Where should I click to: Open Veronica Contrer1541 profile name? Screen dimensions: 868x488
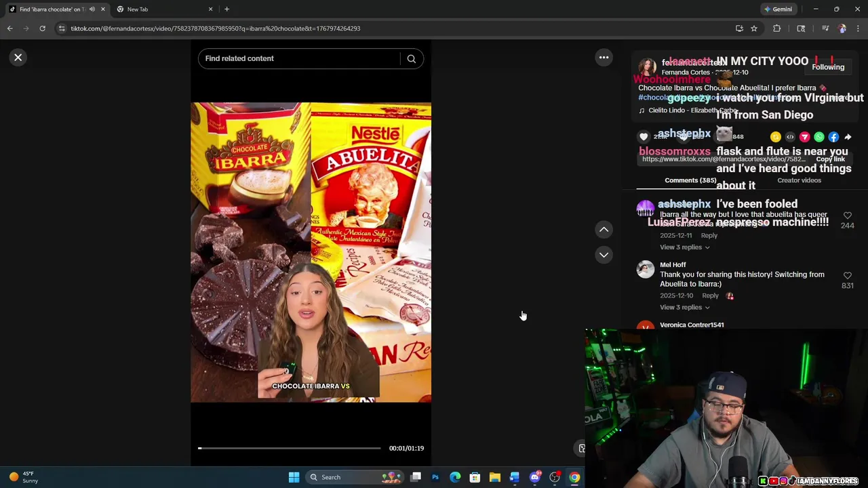coord(692,325)
